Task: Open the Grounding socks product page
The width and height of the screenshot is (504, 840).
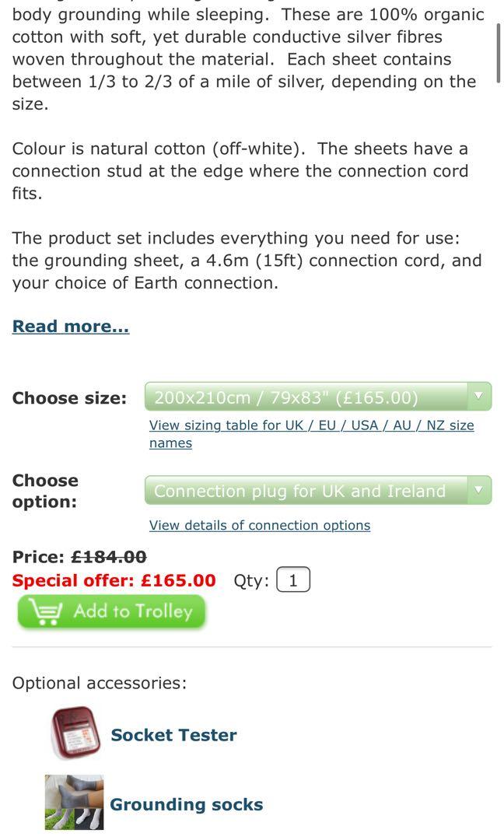Action: tap(187, 805)
